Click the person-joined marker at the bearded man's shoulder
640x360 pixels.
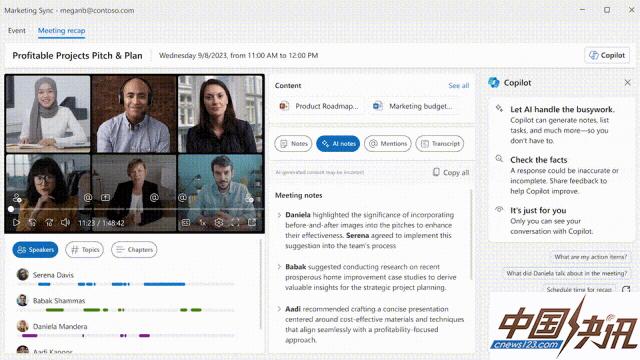(249, 198)
